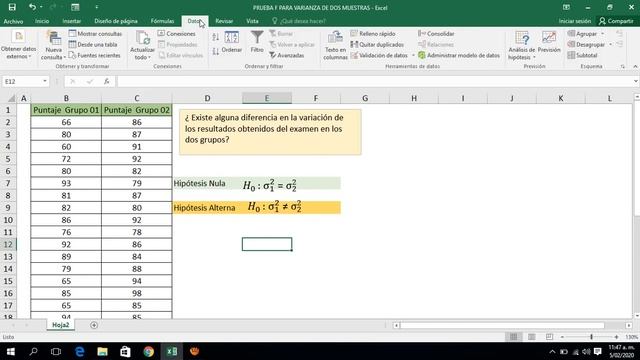Sort descending Z to A icon

click(x=216, y=51)
